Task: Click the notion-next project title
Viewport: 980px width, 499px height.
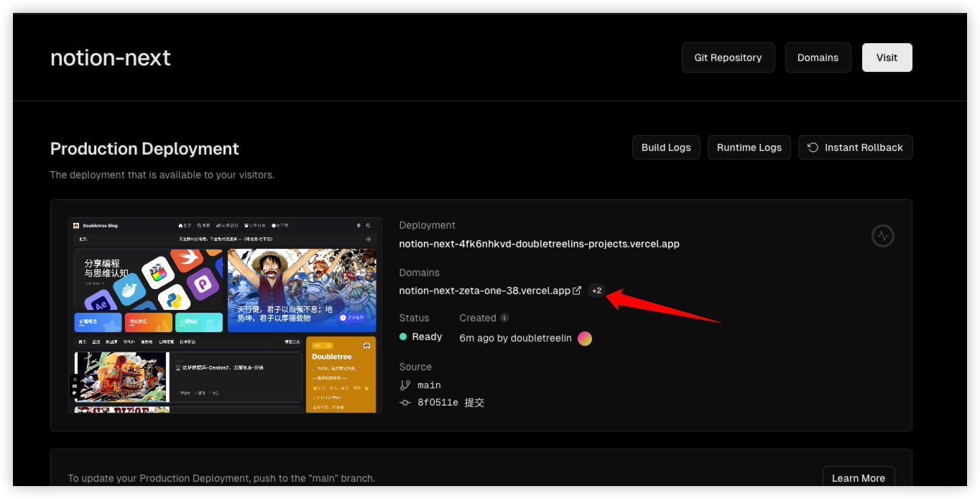Action: (x=111, y=58)
